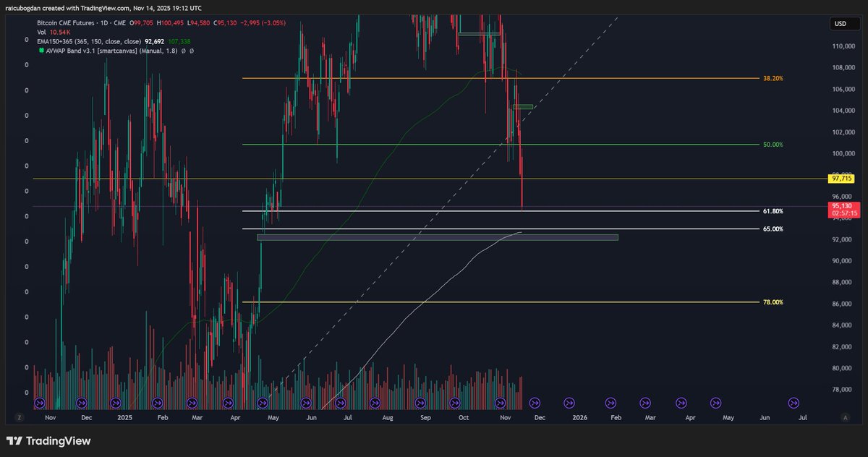Click the event marker above Mar 2026
This screenshot has width=868, height=457.
[644, 403]
